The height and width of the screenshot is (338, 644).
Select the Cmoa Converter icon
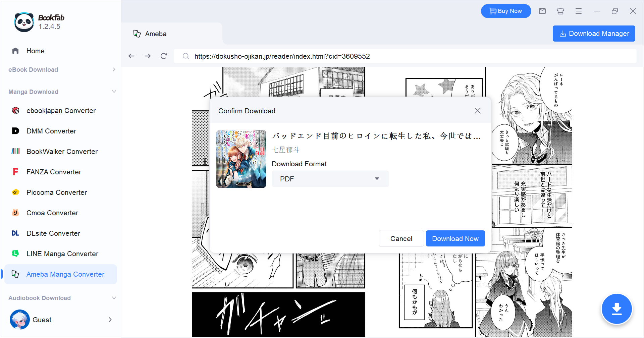pos(15,213)
